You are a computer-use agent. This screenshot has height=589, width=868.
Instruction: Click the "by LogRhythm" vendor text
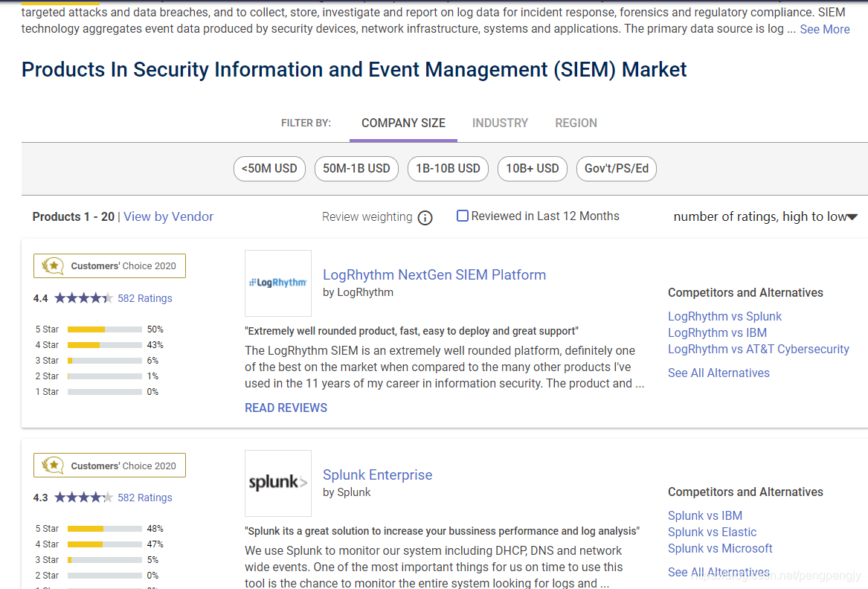359,292
